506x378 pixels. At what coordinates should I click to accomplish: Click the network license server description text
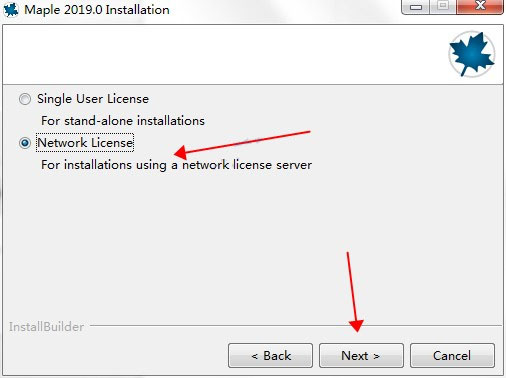(176, 165)
